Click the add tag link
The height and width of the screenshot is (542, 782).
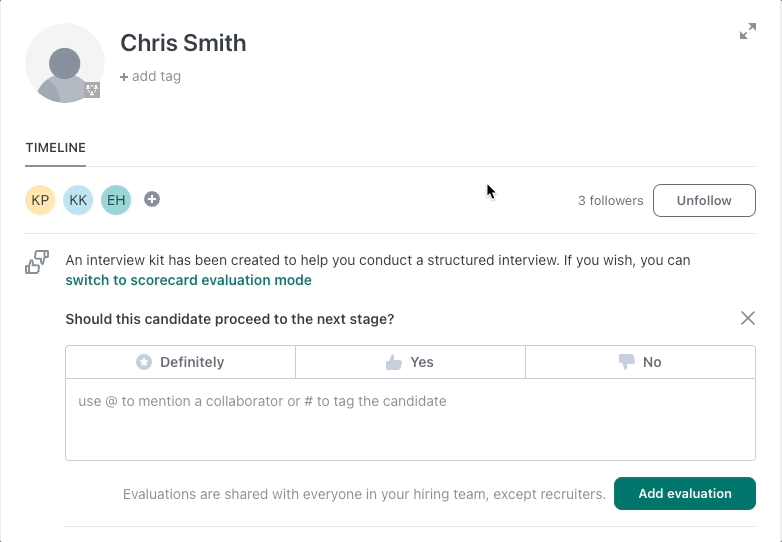click(x=150, y=76)
